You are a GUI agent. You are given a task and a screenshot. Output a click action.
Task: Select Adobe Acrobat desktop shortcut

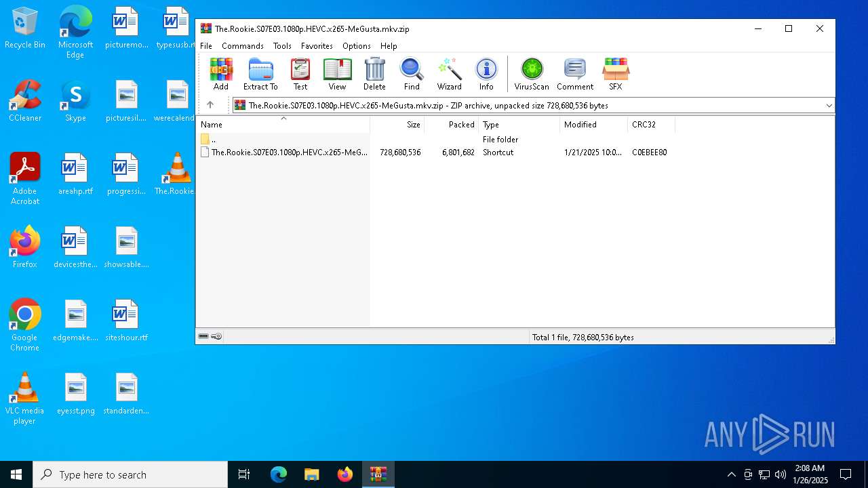point(25,179)
